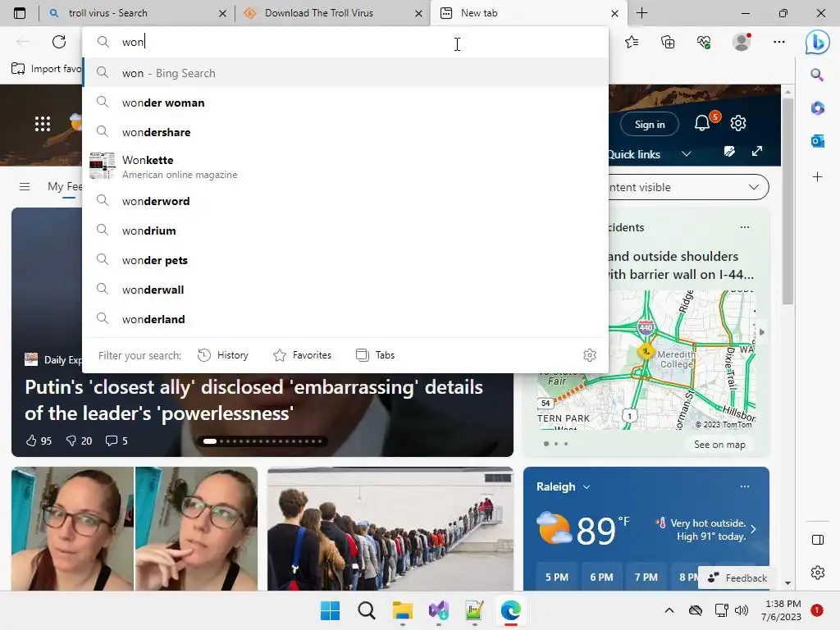
Task: Open notifications bell with 5 badge
Action: (703, 123)
